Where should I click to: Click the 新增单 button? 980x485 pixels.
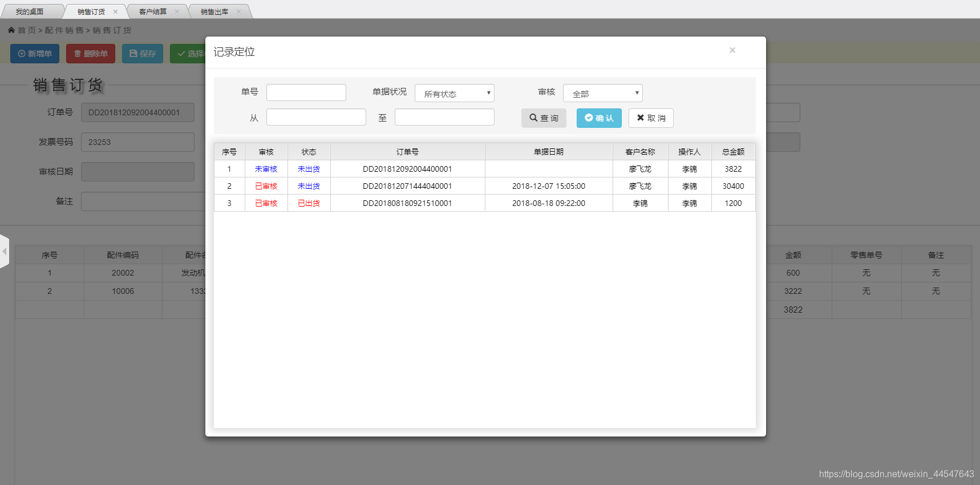point(35,54)
